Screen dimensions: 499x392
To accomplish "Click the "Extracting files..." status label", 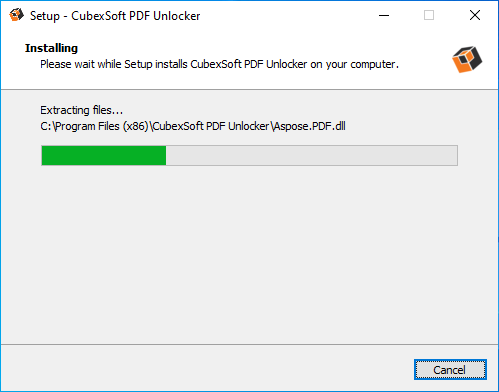I will pos(82,110).
